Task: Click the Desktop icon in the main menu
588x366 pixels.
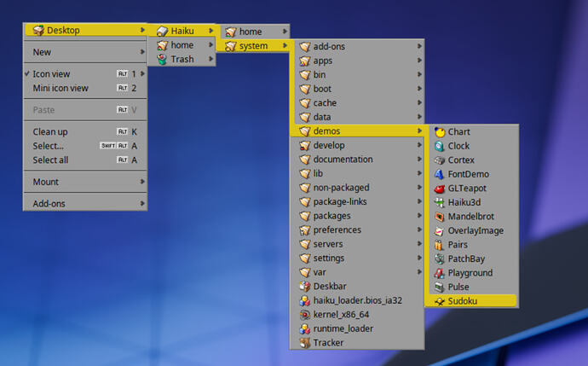Action: [38, 30]
